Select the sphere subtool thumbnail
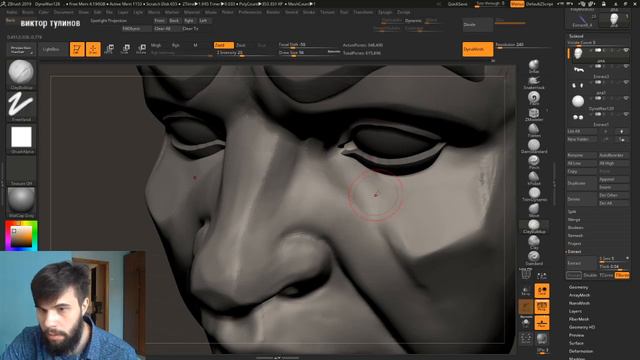 (x=578, y=101)
